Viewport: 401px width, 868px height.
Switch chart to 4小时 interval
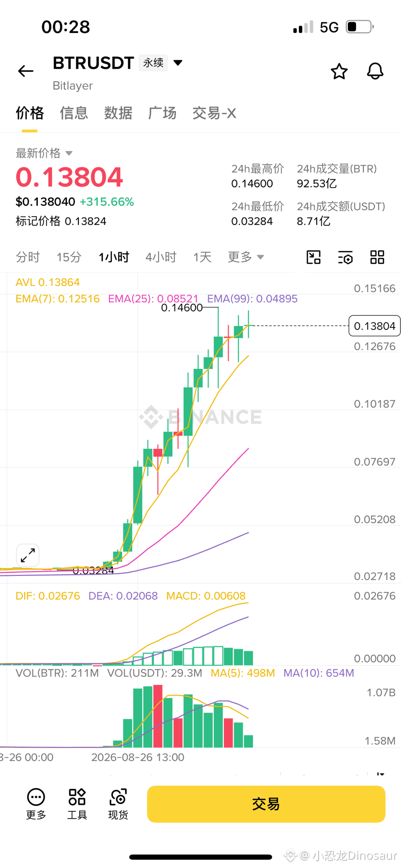[x=161, y=257]
